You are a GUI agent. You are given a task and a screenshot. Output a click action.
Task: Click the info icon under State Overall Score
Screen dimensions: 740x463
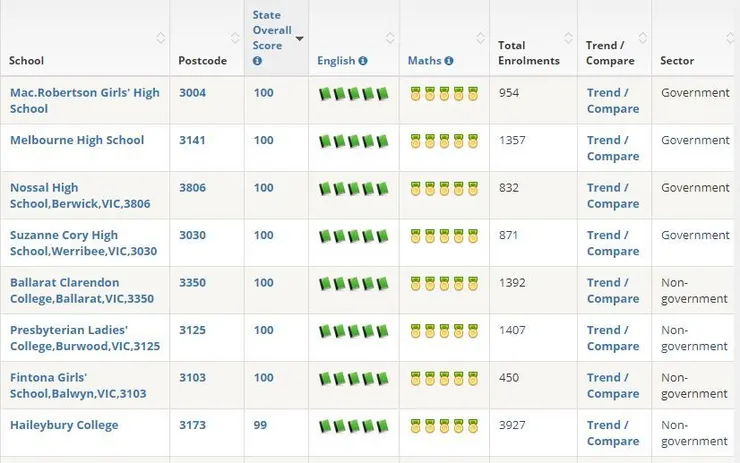tap(257, 61)
